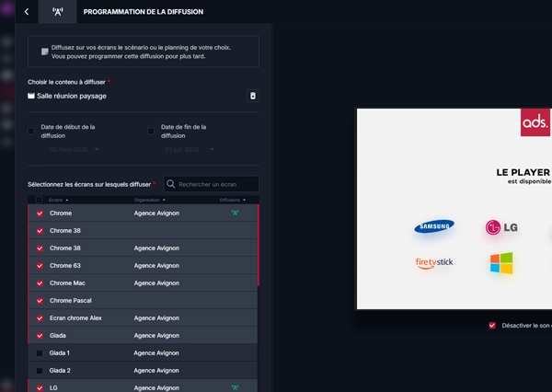Enable the Date de début de la diffusion checkbox

[31, 131]
